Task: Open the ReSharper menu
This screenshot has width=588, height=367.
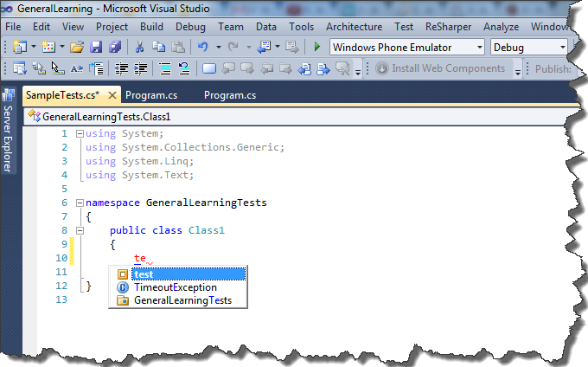Action: click(x=448, y=27)
